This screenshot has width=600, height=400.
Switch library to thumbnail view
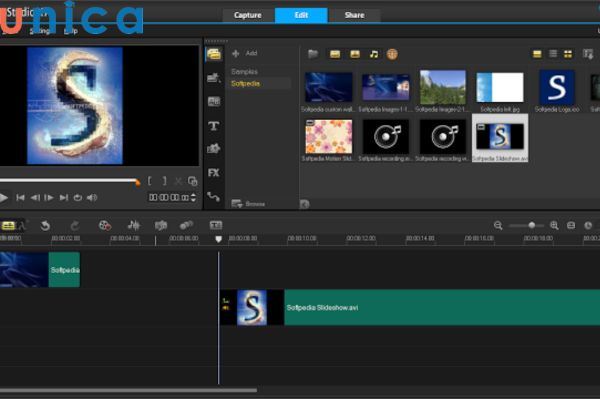(568, 54)
